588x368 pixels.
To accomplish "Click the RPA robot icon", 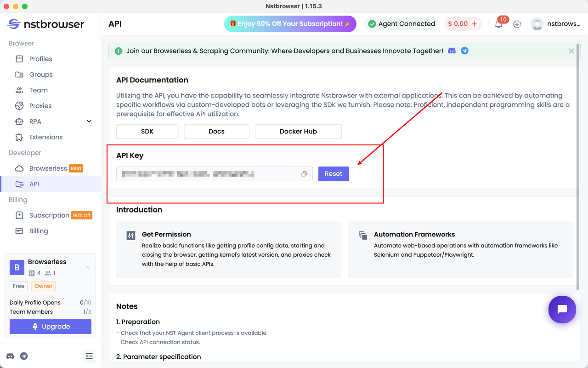I will click(19, 121).
